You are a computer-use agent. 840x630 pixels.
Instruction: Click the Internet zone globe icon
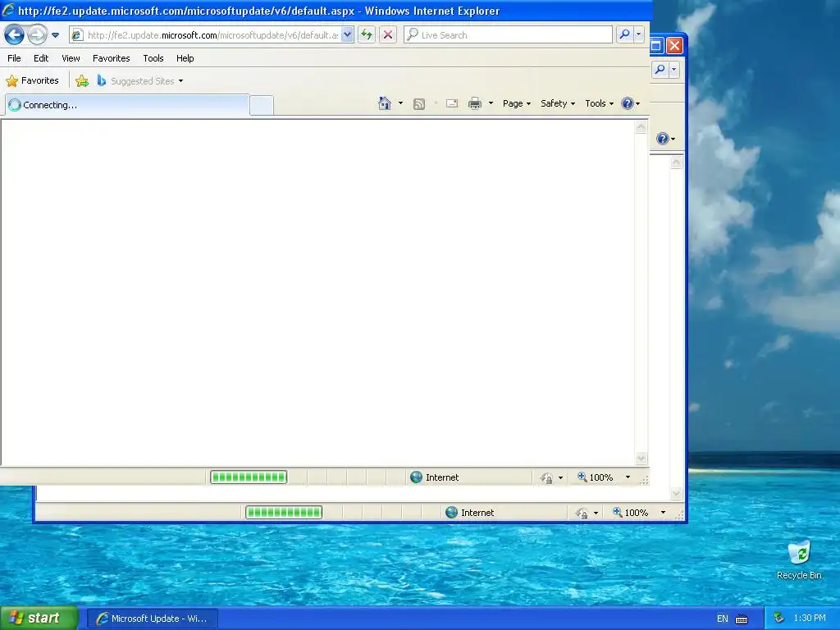click(416, 477)
